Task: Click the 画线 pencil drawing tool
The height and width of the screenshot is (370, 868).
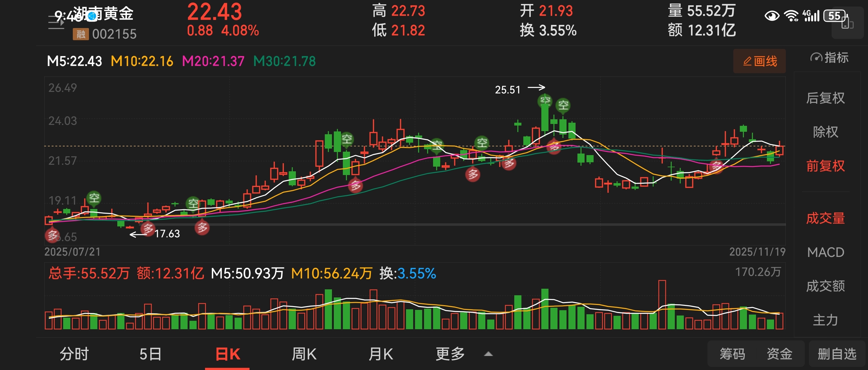Action: [x=759, y=61]
